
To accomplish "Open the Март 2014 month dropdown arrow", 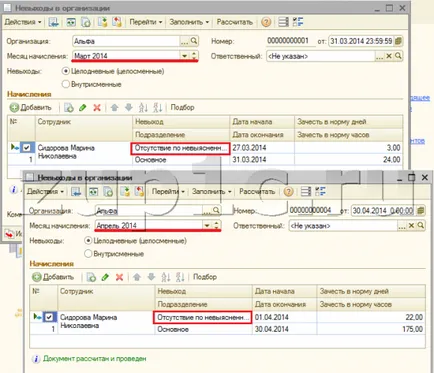I will pyautogui.click(x=184, y=56).
